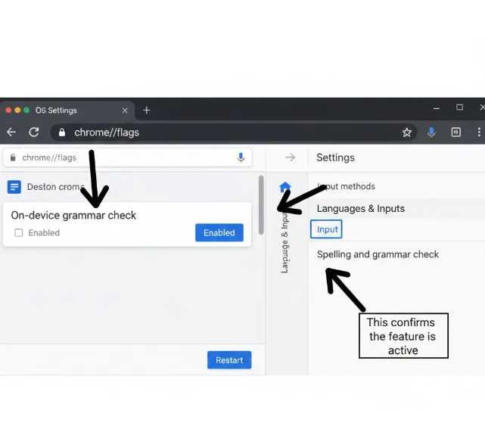This screenshot has width=485, height=448.
Task: Select the OS Settings browser tab
Action: pyautogui.click(x=61, y=110)
